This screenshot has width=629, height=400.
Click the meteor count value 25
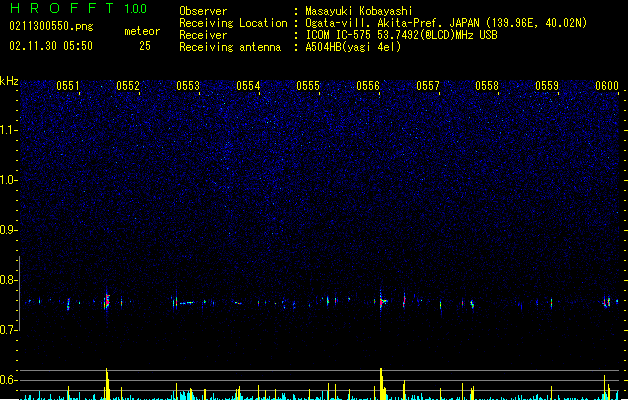(145, 46)
